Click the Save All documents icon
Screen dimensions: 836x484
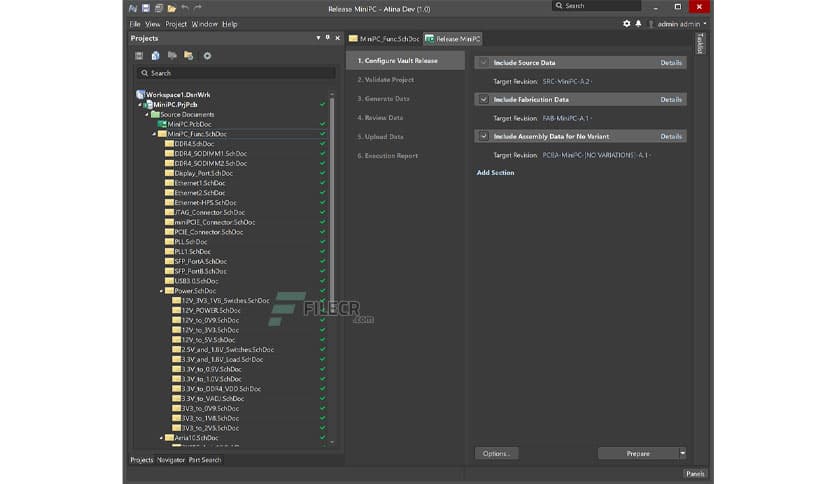pyautogui.click(x=158, y=8)
